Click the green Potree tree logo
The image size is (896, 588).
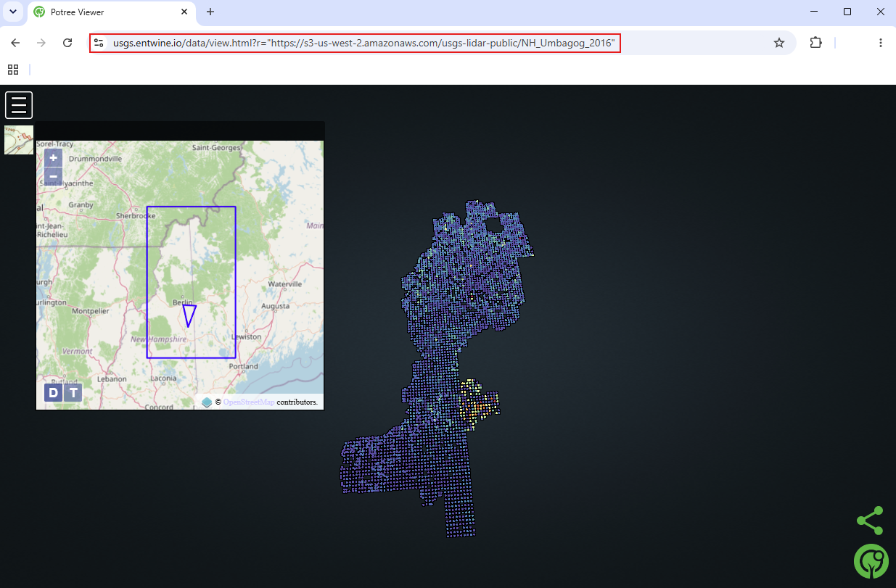coord(871,561)
